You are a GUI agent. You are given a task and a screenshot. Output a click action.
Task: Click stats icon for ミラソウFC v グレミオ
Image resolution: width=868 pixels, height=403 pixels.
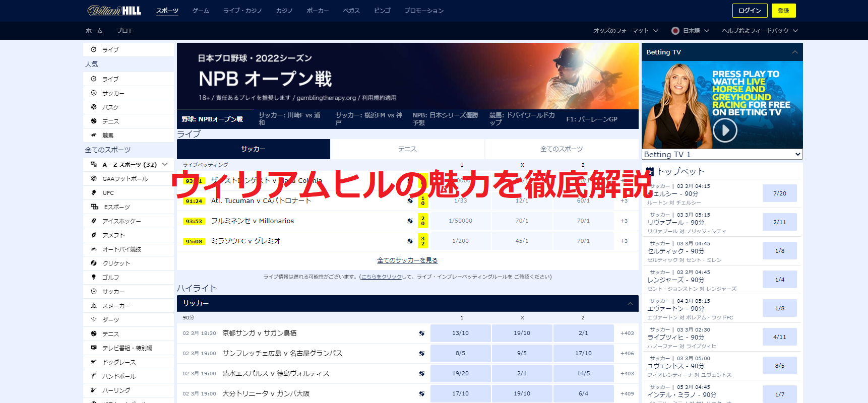410,241
